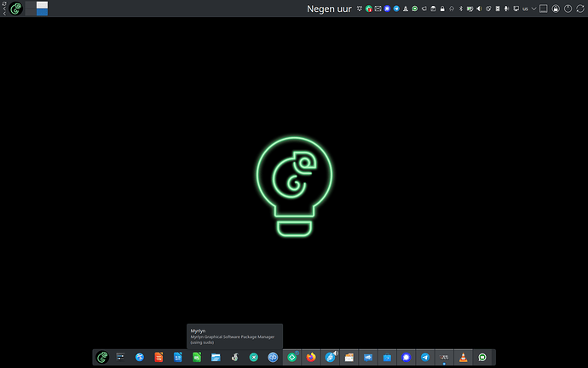Open the top panel openSUSE application menu
This screenshot has width=588, height=368.
[x=15, y=9]
